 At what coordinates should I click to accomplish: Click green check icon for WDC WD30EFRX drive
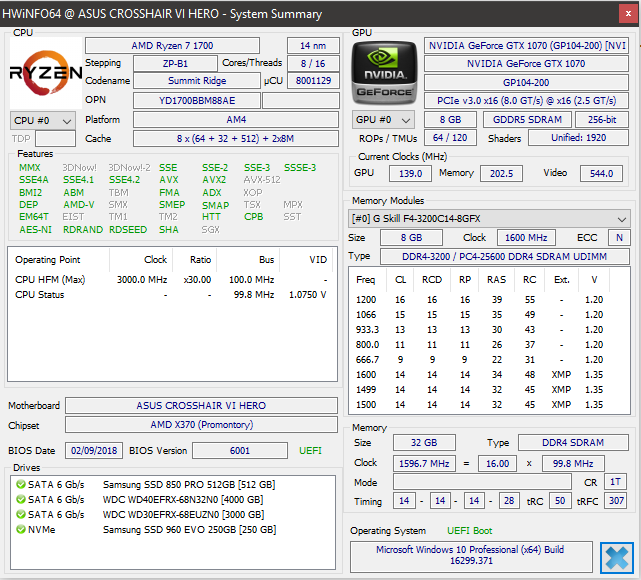coord(20,514)
